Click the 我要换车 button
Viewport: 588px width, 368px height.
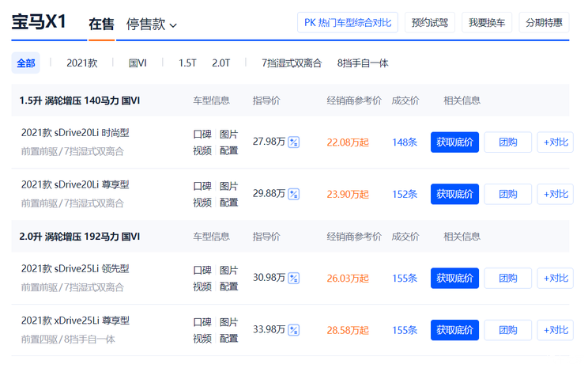click(x=487, y=22)
